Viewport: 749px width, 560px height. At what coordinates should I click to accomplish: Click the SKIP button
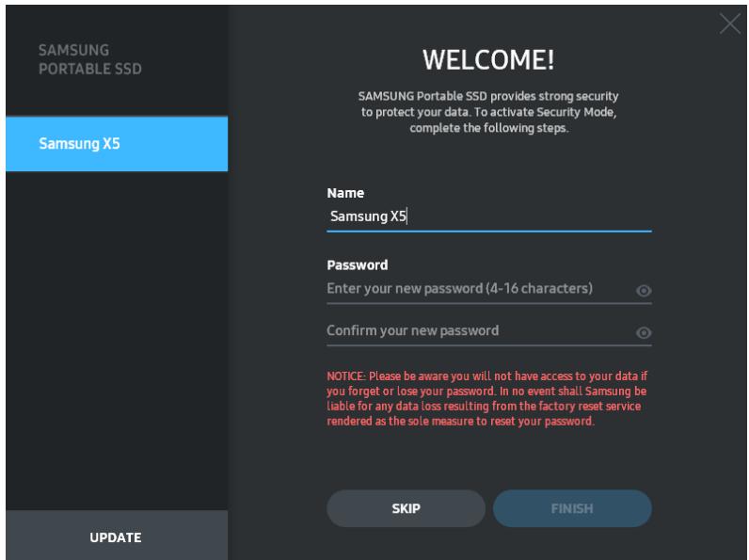[406, 508]
